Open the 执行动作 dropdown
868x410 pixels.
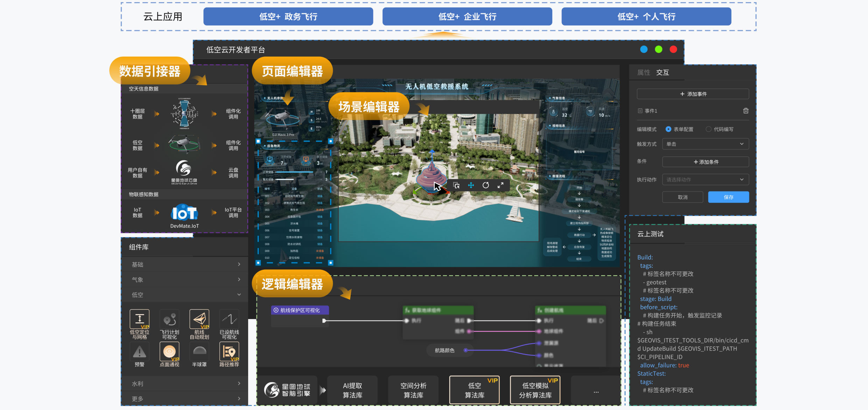pos(705,179)
